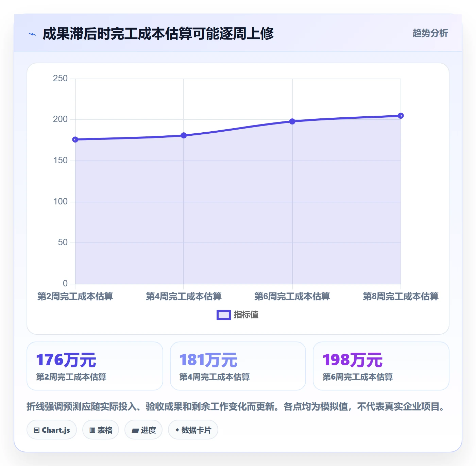Image resolution: width=476 pixels, height=466 pixels.
Task: Click the 指标值 legend label
Action: [x=246, y=315]
